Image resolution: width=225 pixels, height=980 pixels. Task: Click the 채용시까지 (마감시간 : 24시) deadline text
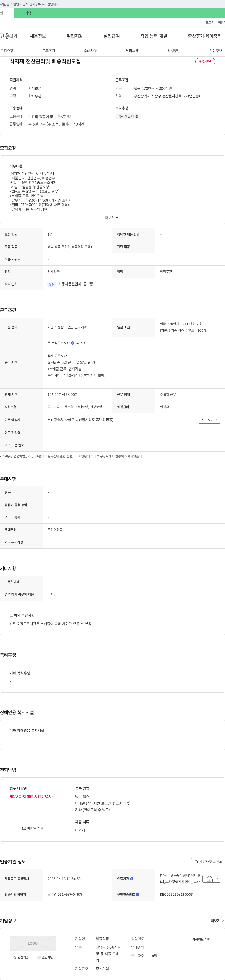(31, 797)
